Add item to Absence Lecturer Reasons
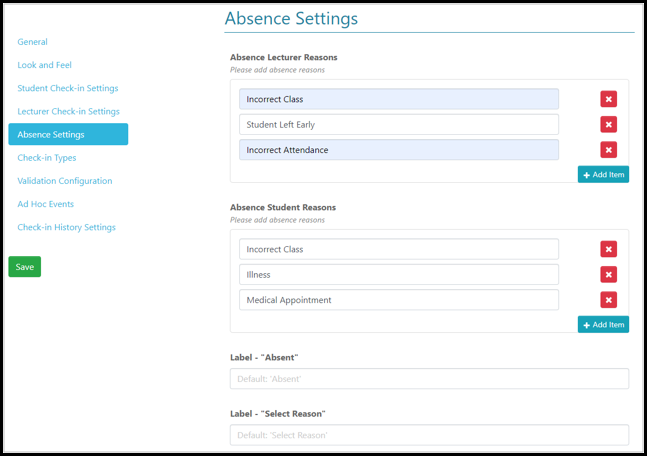 click(603, 174)
